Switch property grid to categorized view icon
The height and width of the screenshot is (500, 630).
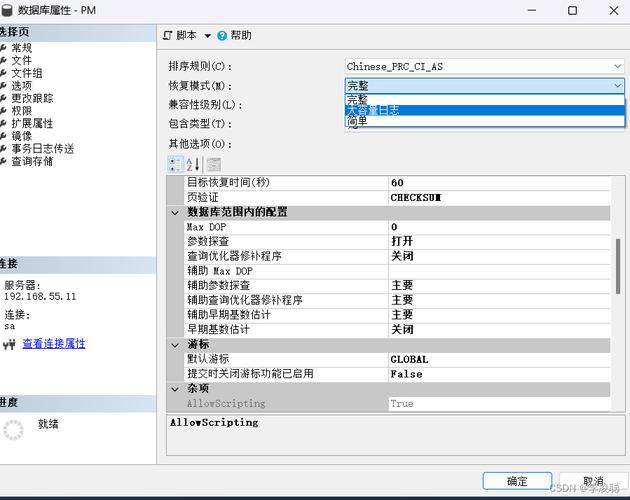click(175, 164)
